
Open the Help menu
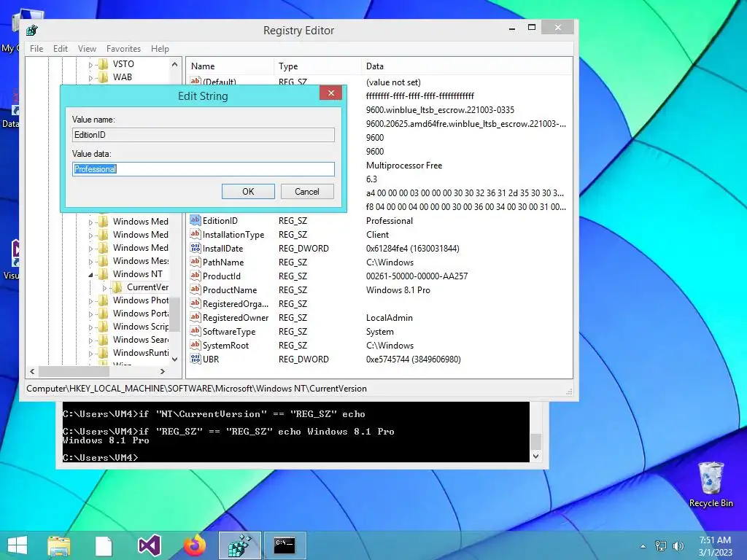point(160,49)
